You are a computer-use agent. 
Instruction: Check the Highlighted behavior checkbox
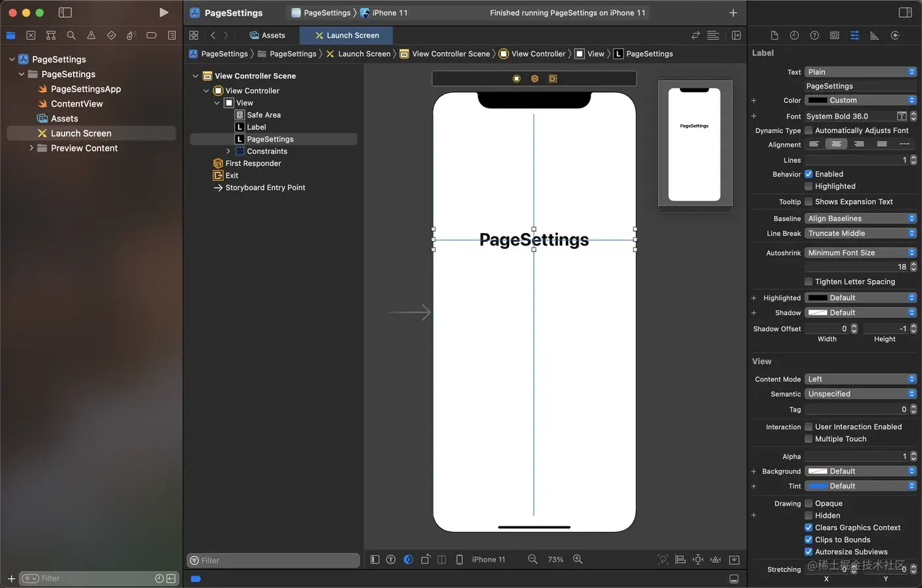(x=809, y=186)
